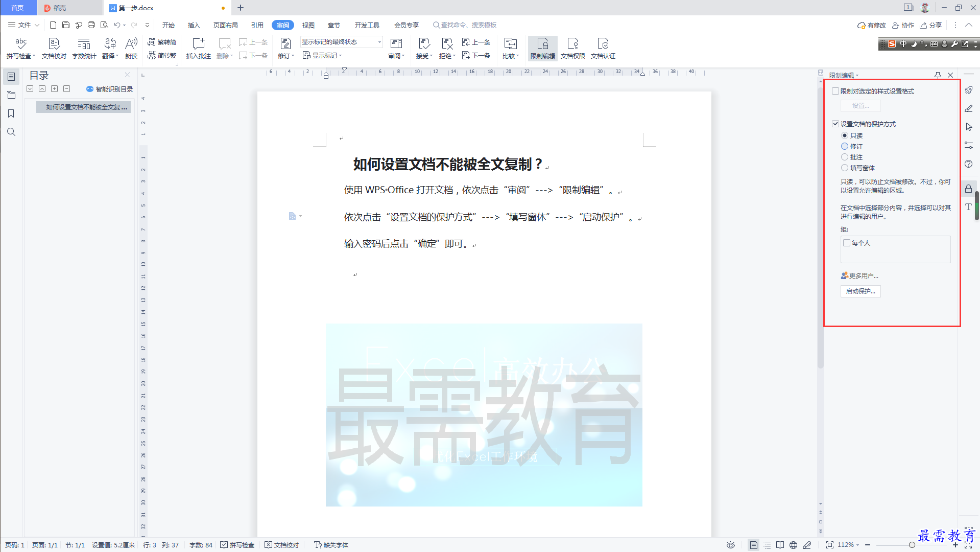The image size is (980, 552).
Task: Collapse the ribbon with the chevron
Action: pos(969,25)
